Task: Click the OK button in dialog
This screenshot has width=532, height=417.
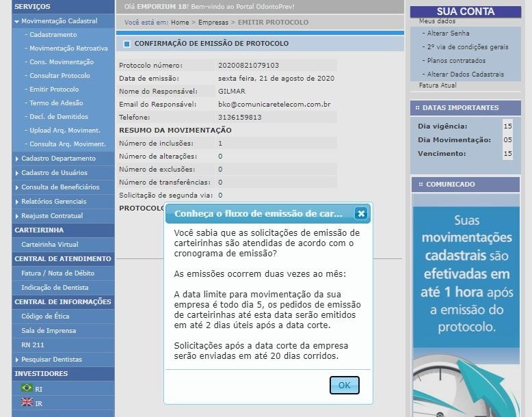Action: click(344, 385)
